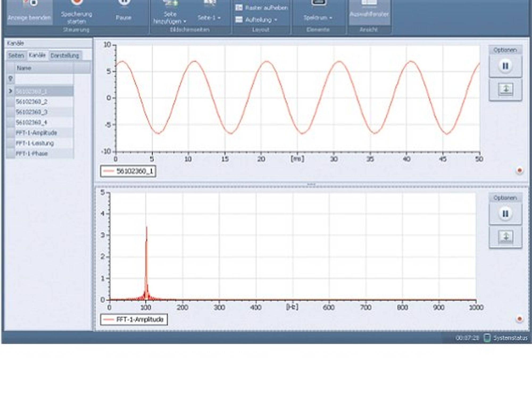Open Optionen of the upper chart
Viewport: 532px width, 399px height.
(505, 50)
